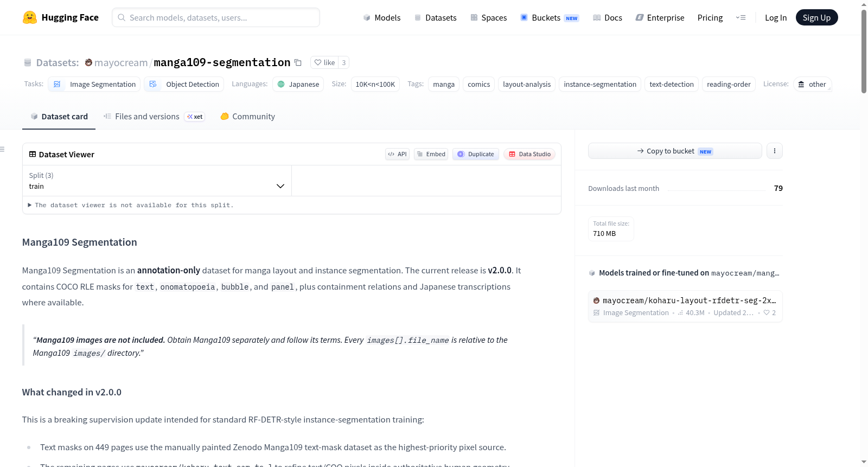Screen dimensions: 868x467
Task: Expand the Split train dropdown
Action: [x=157, y=181]
